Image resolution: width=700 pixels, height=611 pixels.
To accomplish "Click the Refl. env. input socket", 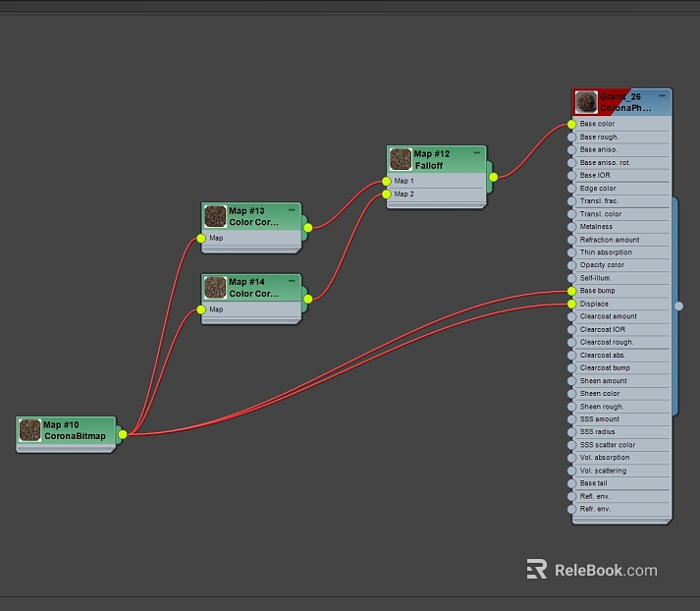I will coord(571,497).
